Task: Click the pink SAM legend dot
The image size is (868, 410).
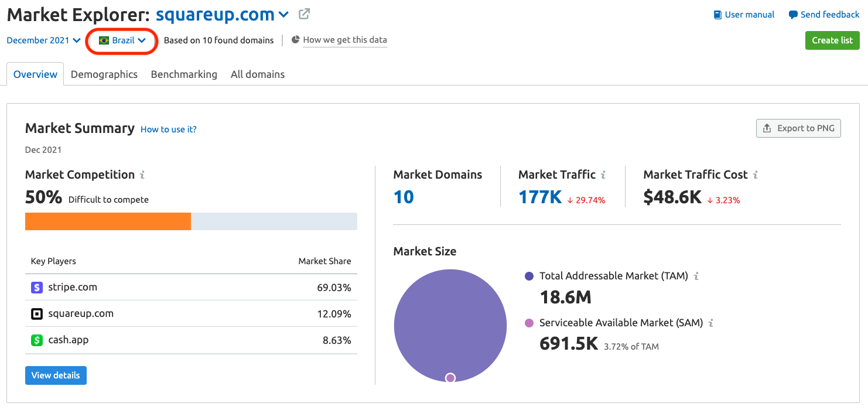Action: 529,323
